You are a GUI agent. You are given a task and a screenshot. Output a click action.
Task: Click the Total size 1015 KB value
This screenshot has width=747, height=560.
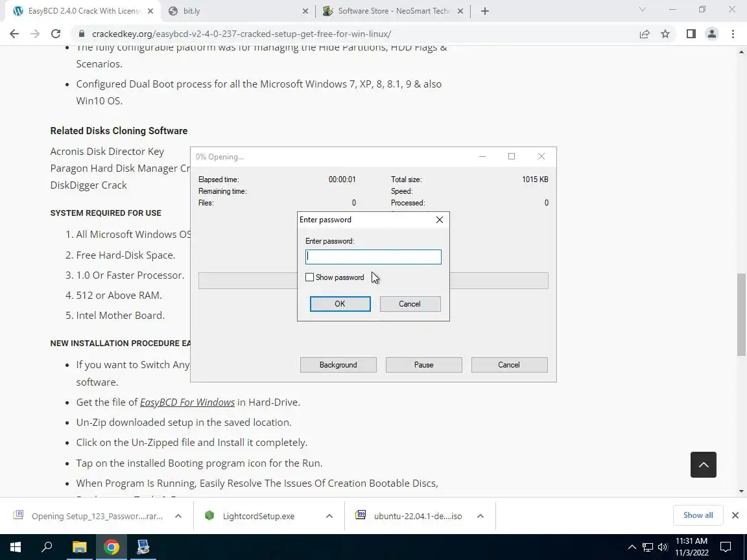(x=535, y=180)
